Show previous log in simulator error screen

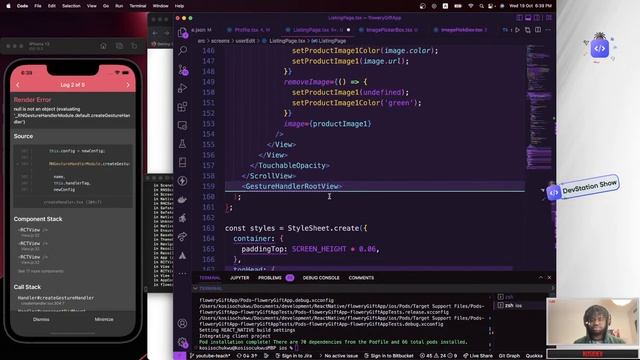pyautogui.click(x=18, y=85)
